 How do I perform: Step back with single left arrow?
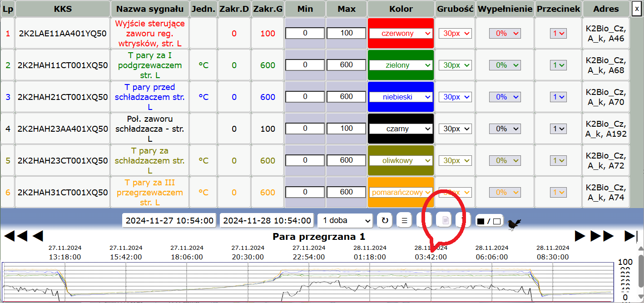(38, 236)
